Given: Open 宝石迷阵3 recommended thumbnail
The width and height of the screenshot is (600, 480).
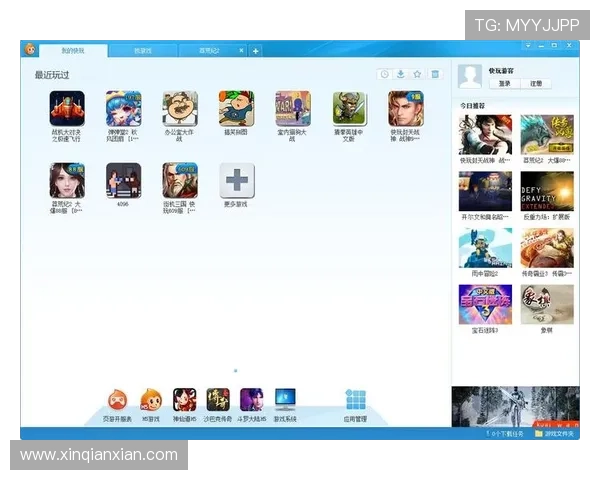Looking at the screenshot, I should point(485,305).
